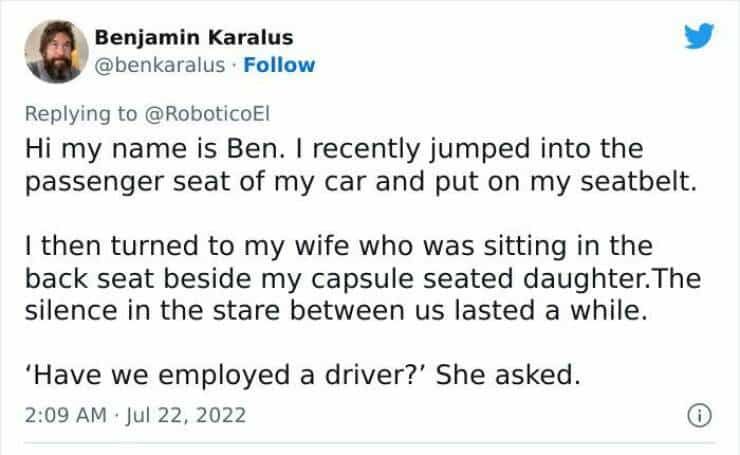Click the "silence in the stare" line
Image resolution: width=740 pixels, height=455 pixels.
click(x=340, y=312)
